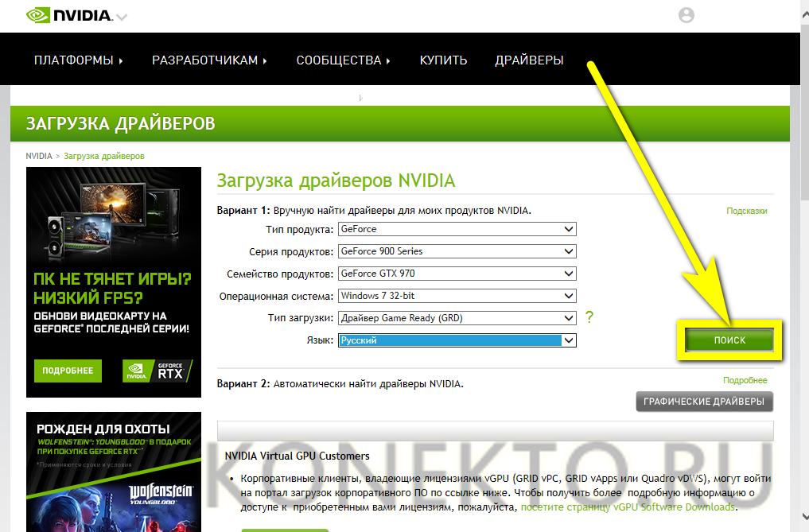Open the Язык language dropdown
This screenshot has height=532, width=809.
click(457, 340)
